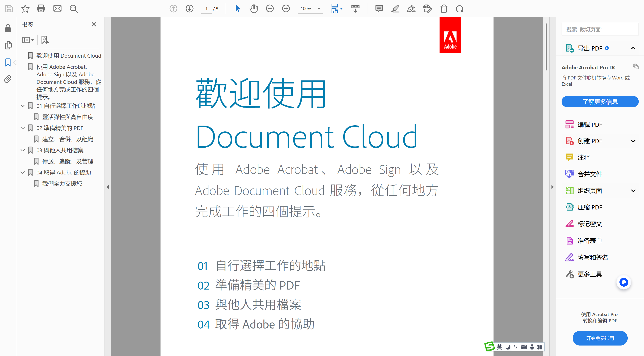Click inside the 搜索工具 search field
Image resolution: width=644 pixels, height=356 pixels.
click(600, 29)
